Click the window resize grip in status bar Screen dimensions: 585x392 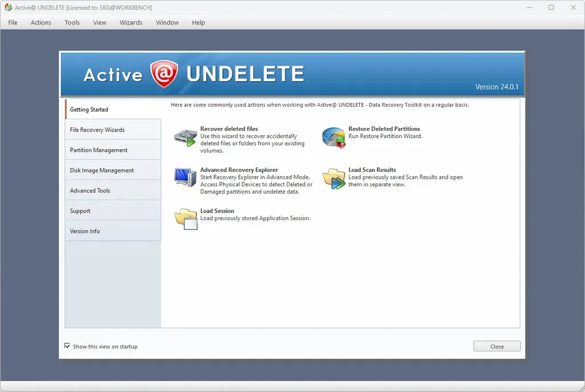pos(580,387)
